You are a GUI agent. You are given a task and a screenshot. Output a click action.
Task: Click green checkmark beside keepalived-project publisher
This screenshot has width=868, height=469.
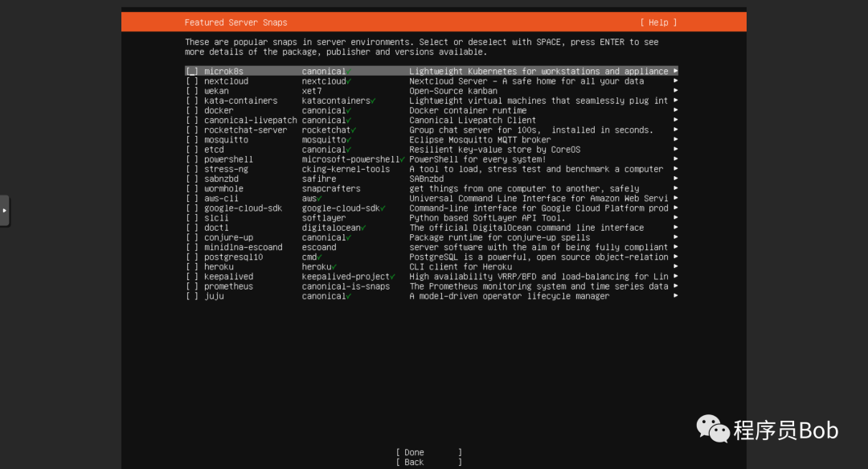pos(392,277)
